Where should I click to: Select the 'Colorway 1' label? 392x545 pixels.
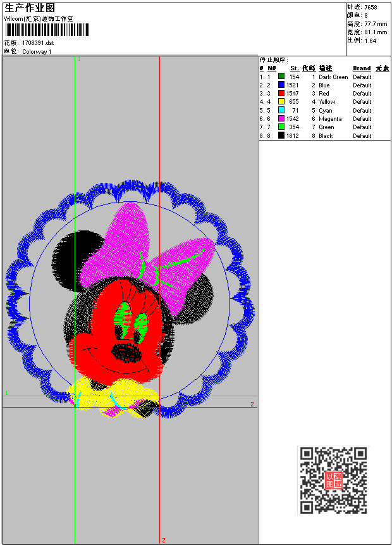[37, 52]
